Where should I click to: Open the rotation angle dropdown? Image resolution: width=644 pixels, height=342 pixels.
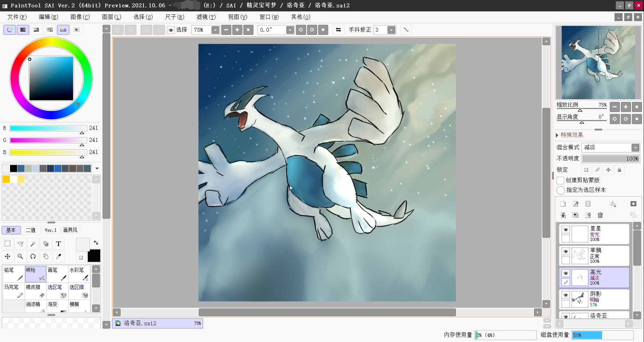(x=290, y=30)
